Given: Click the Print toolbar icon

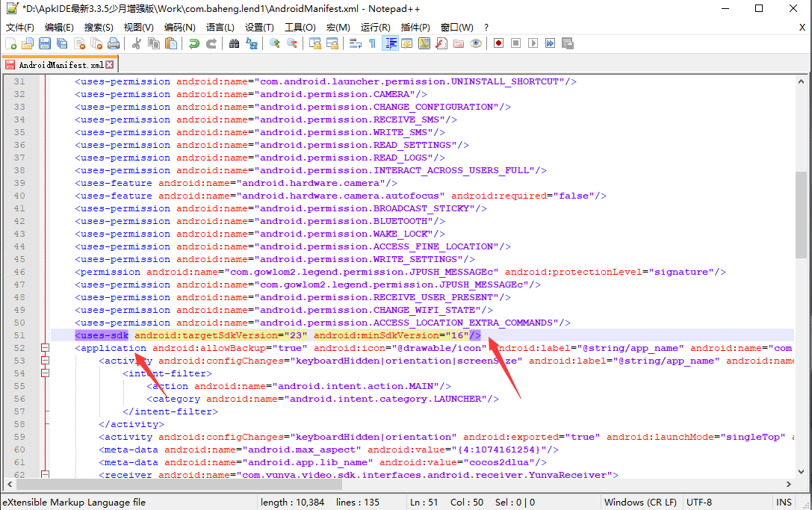Looking at the screenshot, I should [x=114, y=43].
